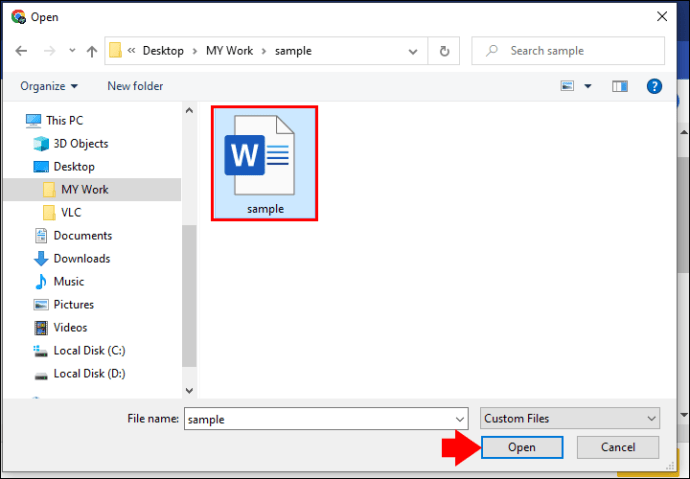This screenshot has height=479, width=690.
Task: Click the Chrome icon in title bar
Action: pos(18,17)
